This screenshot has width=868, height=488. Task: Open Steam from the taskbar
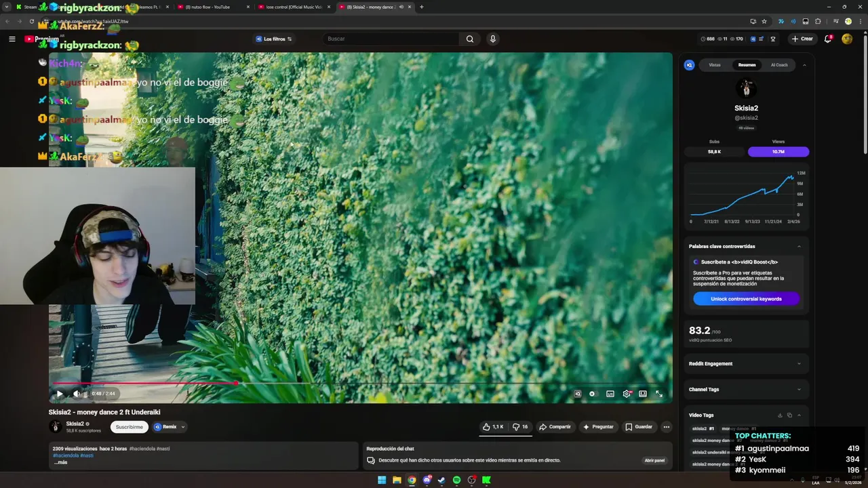(x=441, y=481)
